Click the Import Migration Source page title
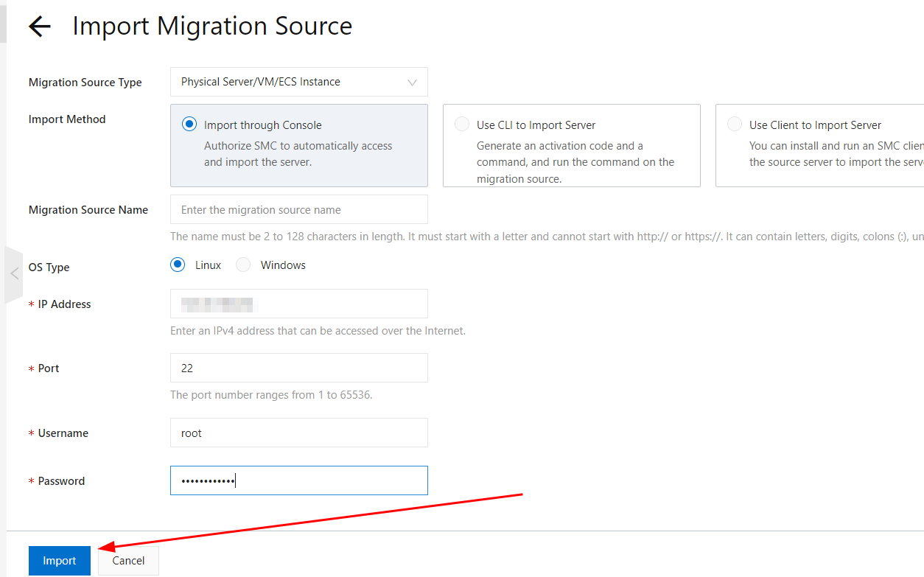Screen dimensions: 924x577 point(212,27)
